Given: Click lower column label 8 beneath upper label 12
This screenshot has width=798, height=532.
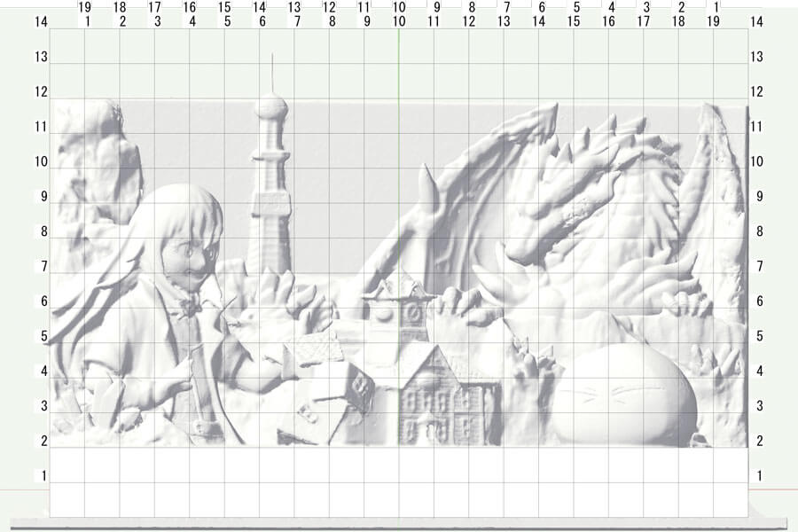Looking at the screenshot, I should point(332,21).
